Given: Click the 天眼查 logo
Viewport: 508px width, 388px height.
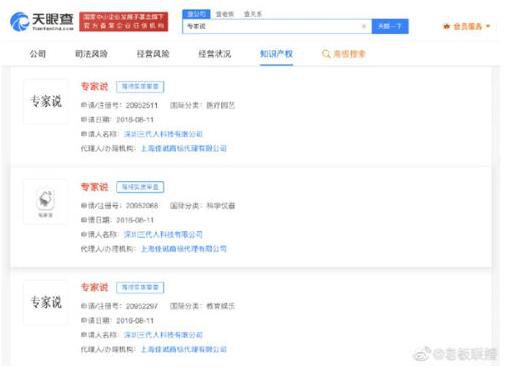Looking at the screenshot, I should click(x=42, y=22).
